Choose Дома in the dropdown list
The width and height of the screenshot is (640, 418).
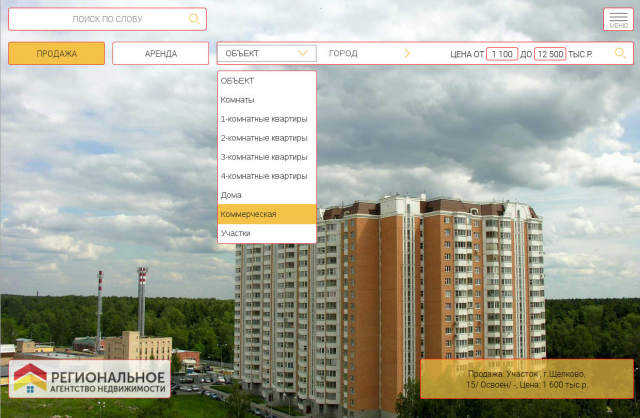point(267,195)
